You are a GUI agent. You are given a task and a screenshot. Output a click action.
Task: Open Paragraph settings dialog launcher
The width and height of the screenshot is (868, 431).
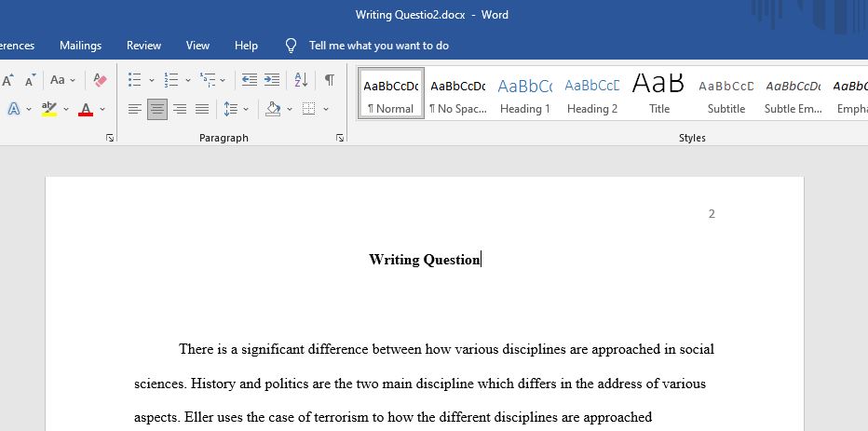[x=340, y=138]
